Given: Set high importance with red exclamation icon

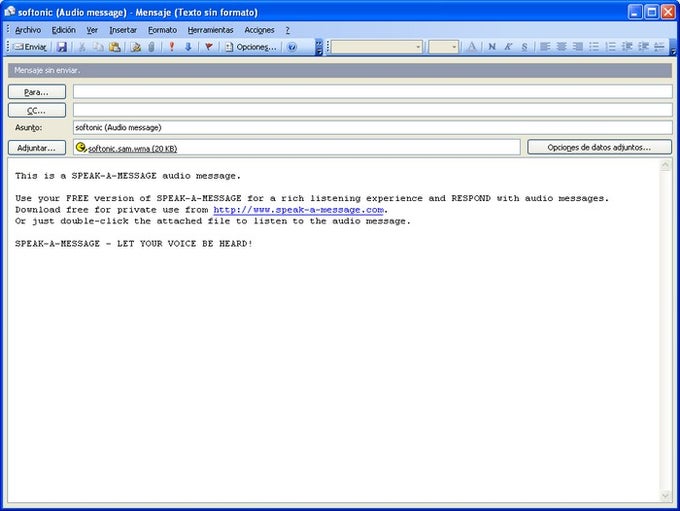Looking at the screenshot, I should 172,47.
